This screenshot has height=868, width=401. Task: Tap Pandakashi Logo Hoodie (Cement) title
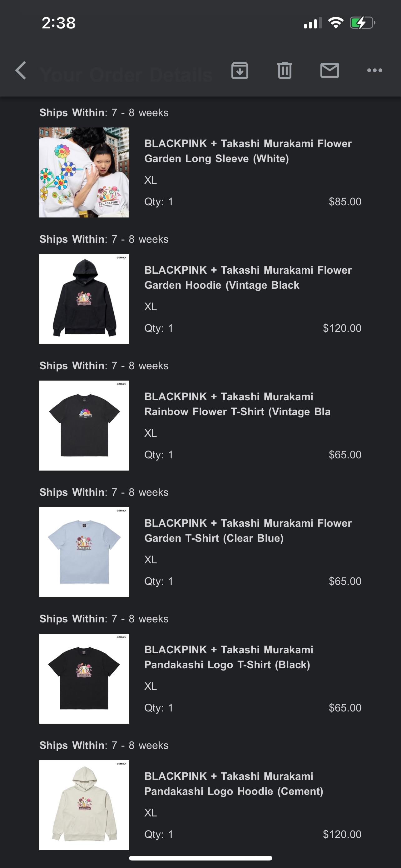coord(234,784)
